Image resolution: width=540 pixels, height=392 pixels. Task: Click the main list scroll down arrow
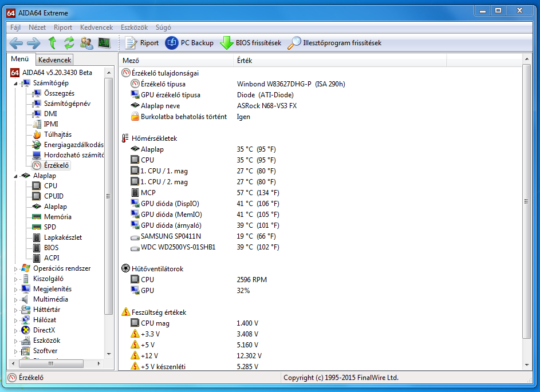527,365
